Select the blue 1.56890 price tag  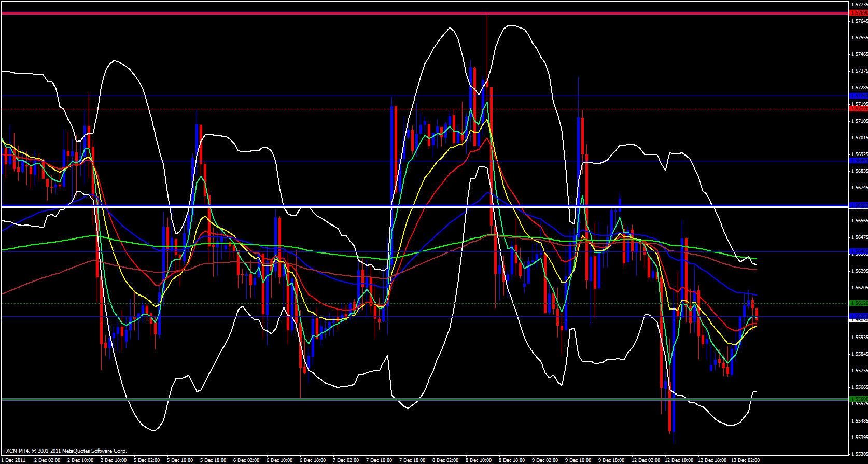click(x=858, y=161)
